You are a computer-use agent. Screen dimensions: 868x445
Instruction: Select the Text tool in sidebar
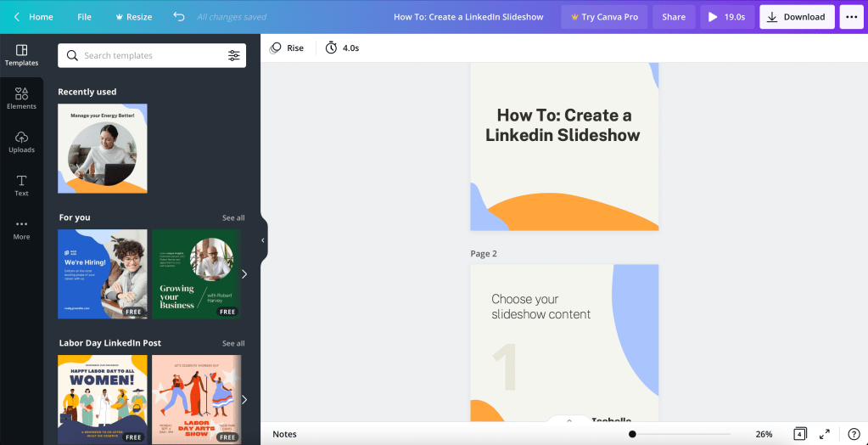coord(21,185)
